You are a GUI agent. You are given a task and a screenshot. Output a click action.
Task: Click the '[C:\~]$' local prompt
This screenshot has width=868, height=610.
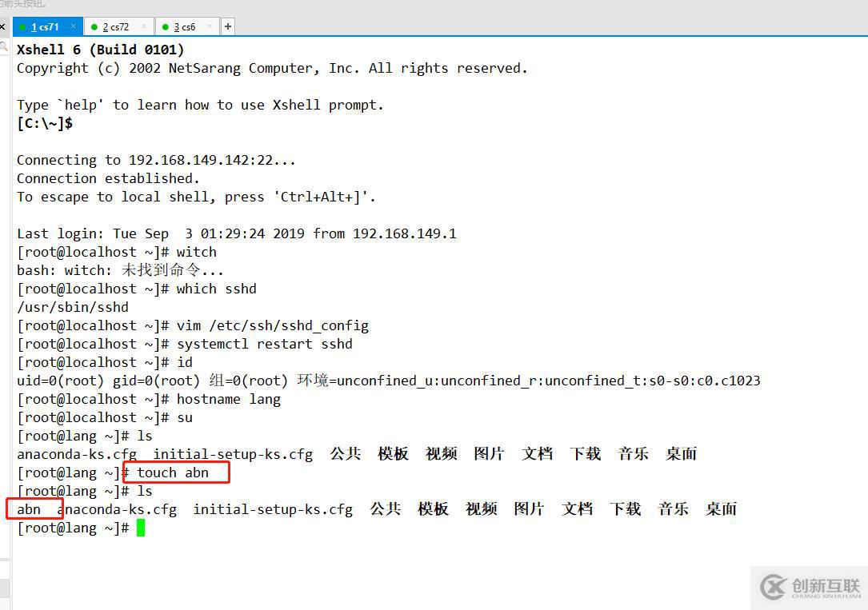tap(45, 123)
